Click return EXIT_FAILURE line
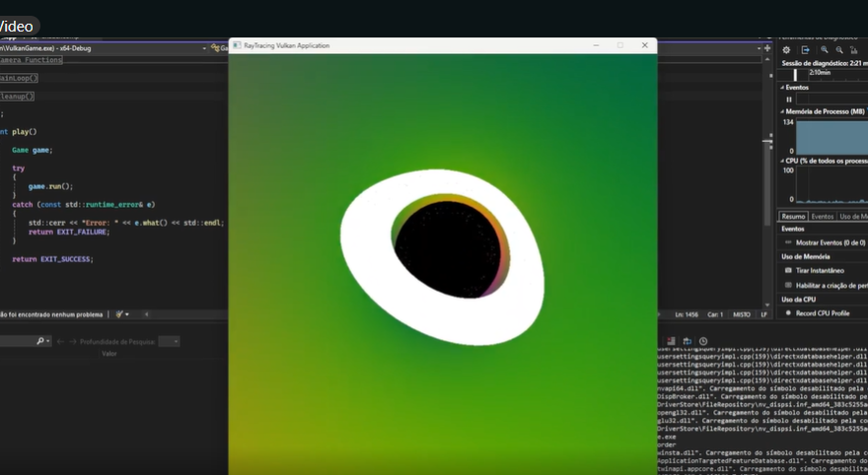The width and height of the screenshot is (868, 475). point(69,232)
